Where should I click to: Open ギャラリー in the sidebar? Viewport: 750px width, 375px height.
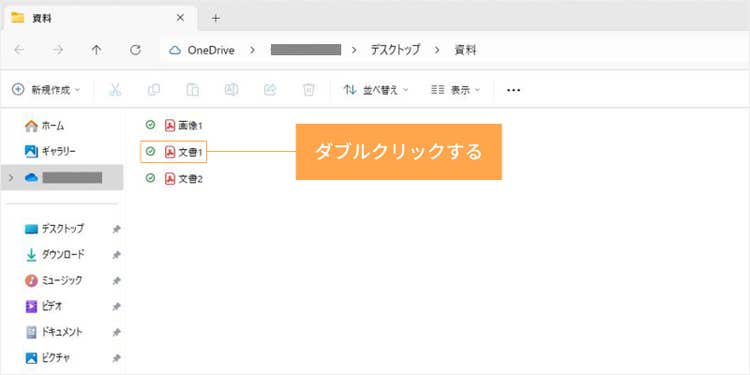(x=50, y=152)
